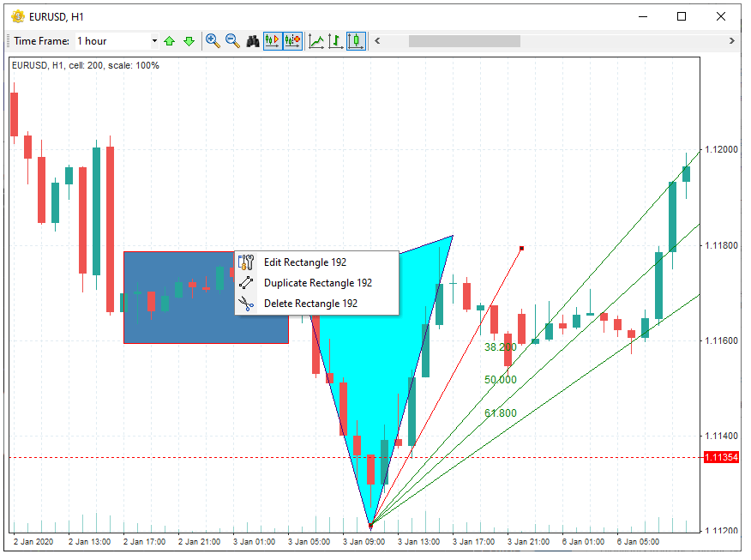Click the horizontal scrollbar thumb
Viewport: 751px width, 560px height.
(463, 40)
